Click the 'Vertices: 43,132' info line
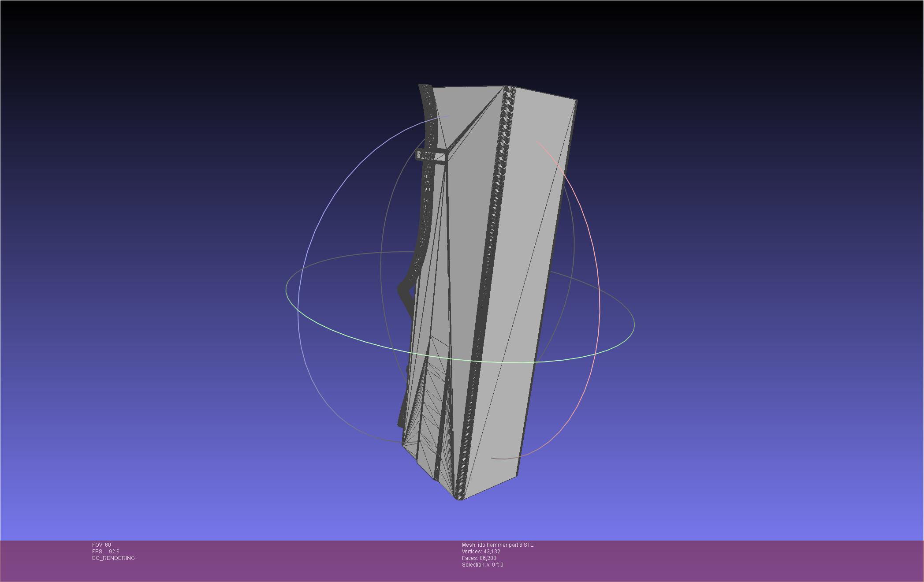 tap(481, 552)
